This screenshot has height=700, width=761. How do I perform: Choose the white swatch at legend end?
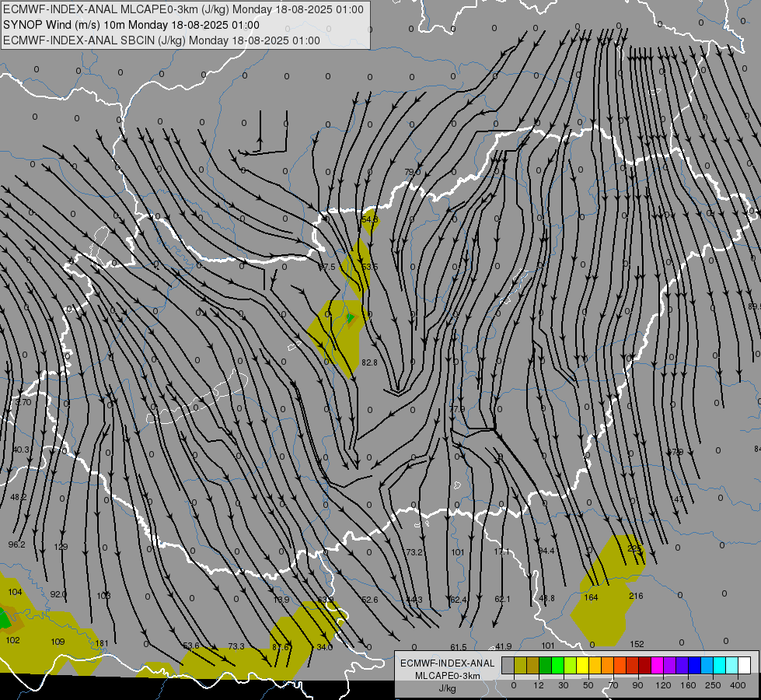pos(744,666)
